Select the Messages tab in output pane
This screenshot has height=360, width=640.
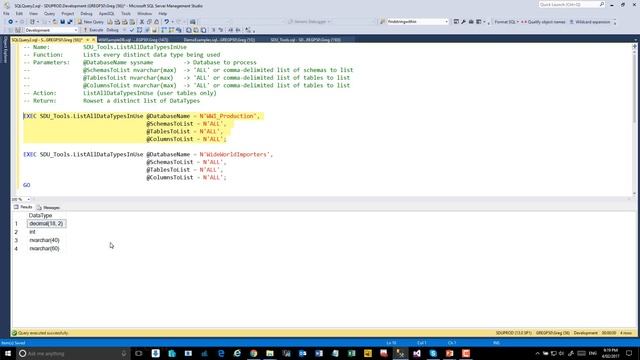click(x=49, y=207)
